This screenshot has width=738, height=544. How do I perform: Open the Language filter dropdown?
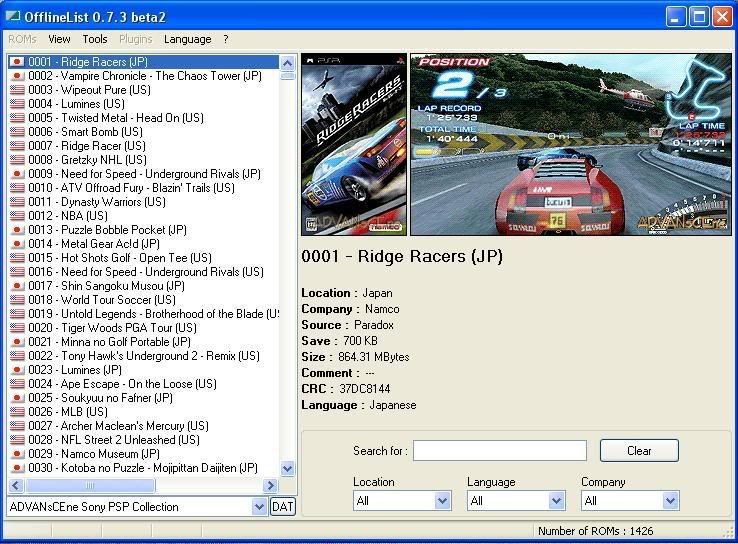click(x=556, y=501)
